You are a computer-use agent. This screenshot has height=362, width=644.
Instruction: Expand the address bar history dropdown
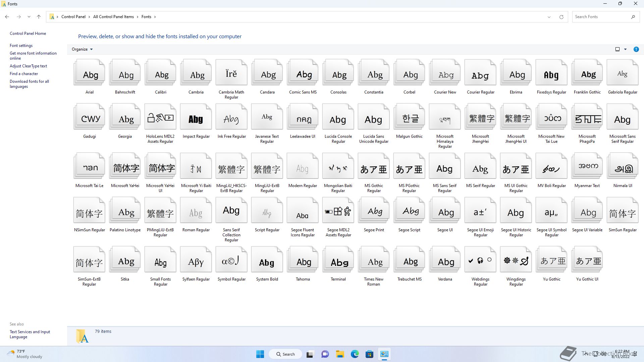point(549,17)
